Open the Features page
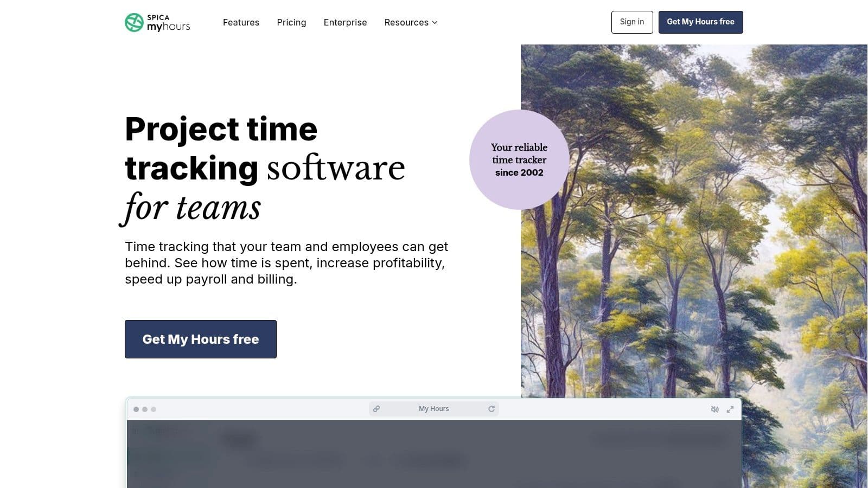Viewport: 868px width, 488px height. tap(241, 22)
